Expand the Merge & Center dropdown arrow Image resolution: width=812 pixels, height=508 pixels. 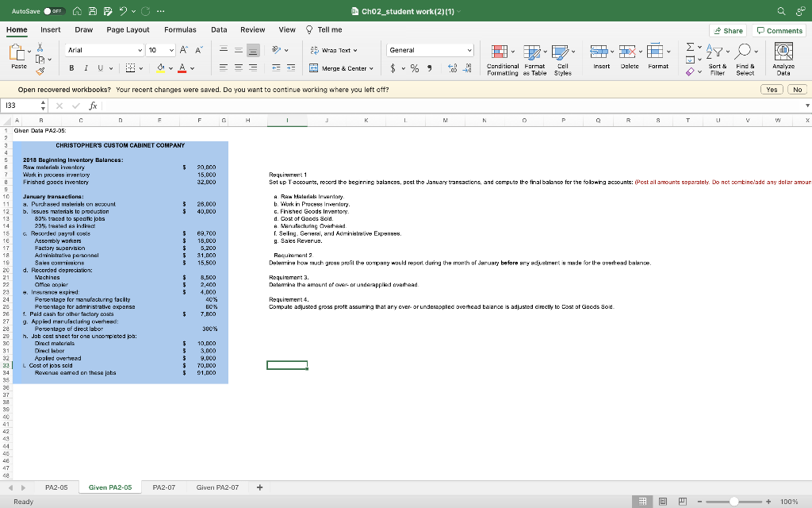(x=371, y=68)
